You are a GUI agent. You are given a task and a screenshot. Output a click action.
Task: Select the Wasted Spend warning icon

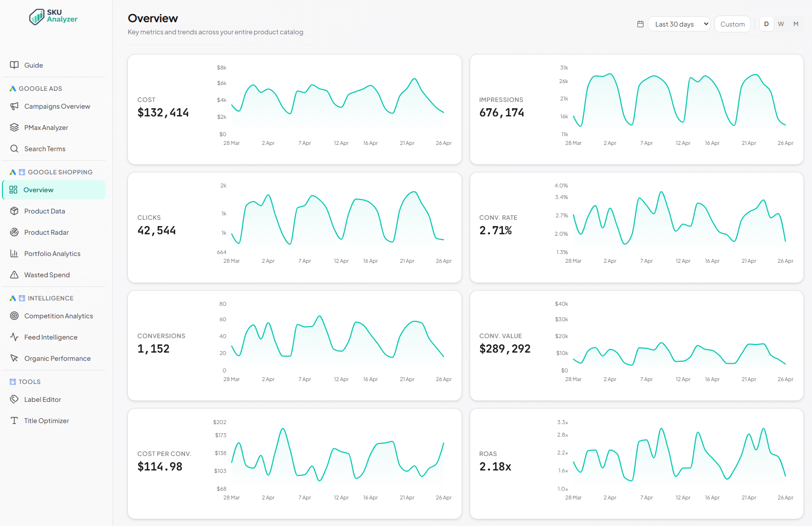click(14, 274)
